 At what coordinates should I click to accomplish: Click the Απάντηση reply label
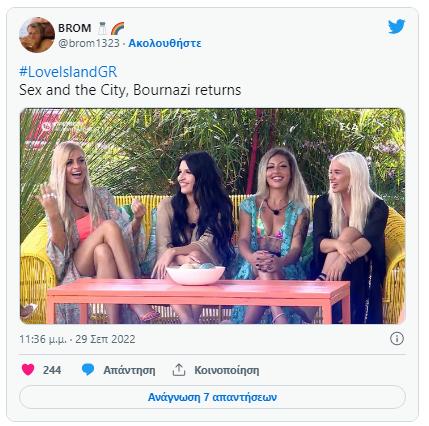click(x=129, y=370)
